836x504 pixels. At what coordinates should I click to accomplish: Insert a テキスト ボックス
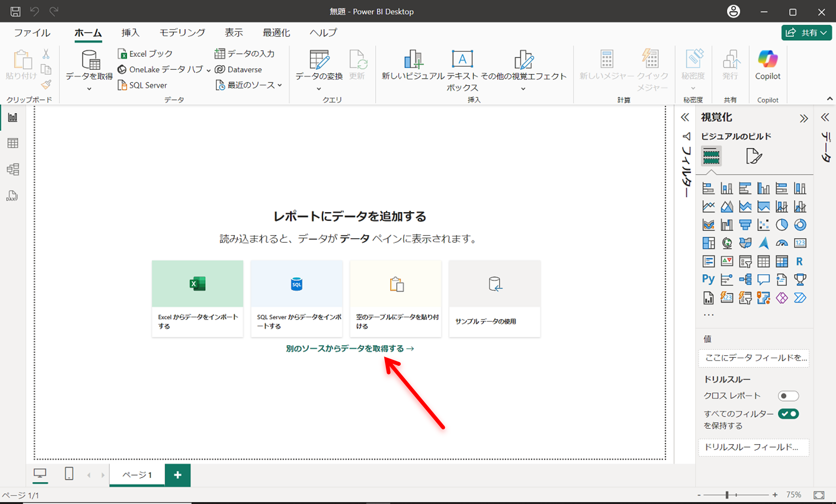462,71
